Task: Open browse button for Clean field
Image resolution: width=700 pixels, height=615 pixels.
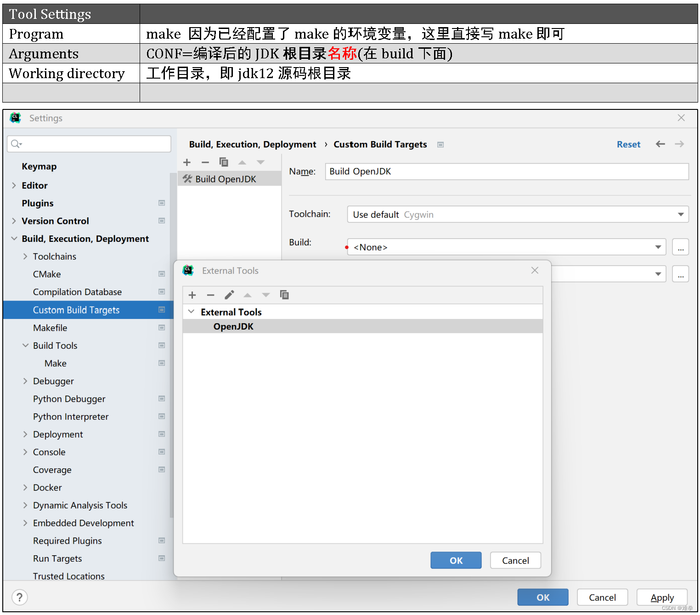Action: tap(681, 274)
